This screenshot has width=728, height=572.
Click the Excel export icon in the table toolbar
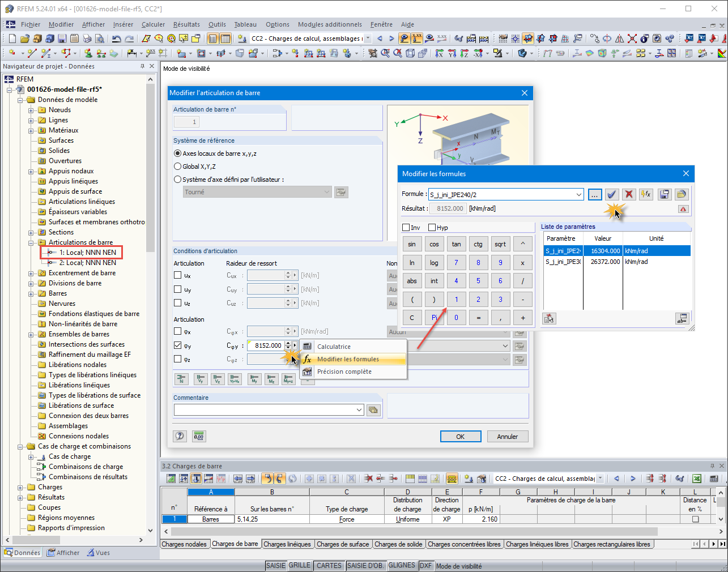[x=697, y=479]
